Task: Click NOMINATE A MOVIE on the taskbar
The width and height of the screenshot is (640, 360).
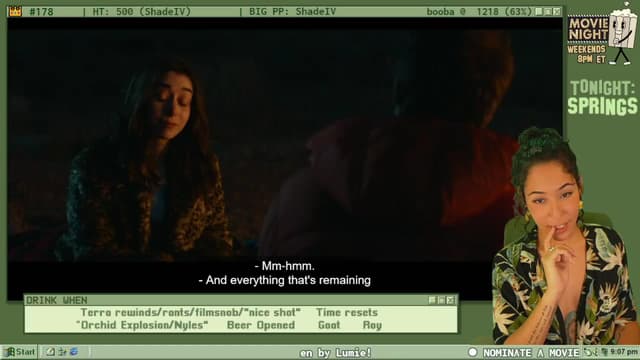Action: point(531,353)
